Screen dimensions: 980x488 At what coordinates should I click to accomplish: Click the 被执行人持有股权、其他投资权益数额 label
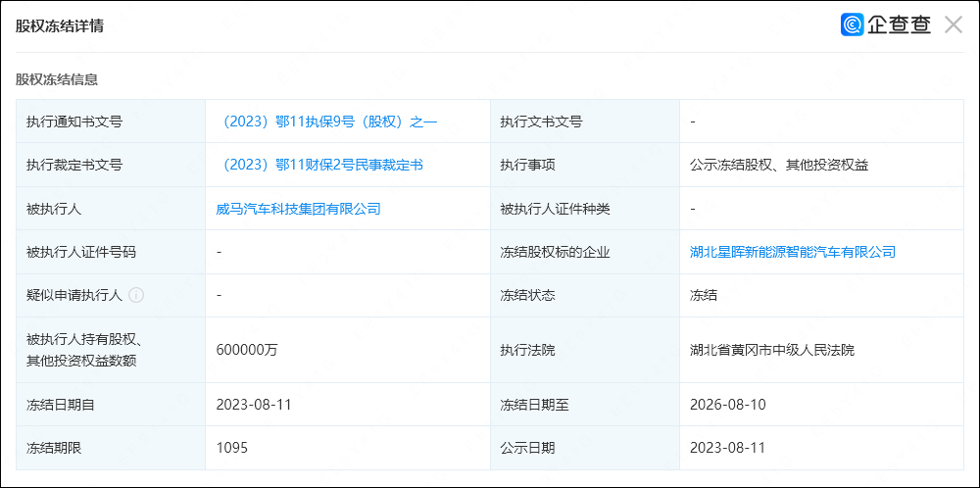pyautogui.click(x=86, y=350)
